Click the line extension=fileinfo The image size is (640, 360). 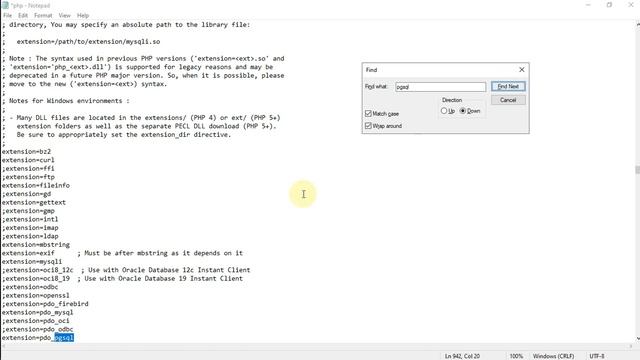tap(36, 185)
